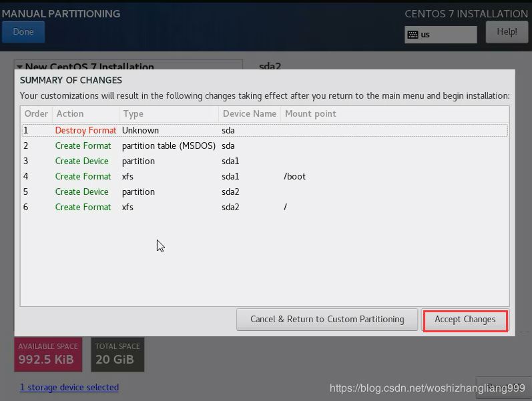
Task: Select the partition table (MSDOS) row
Action: point(264,146)
